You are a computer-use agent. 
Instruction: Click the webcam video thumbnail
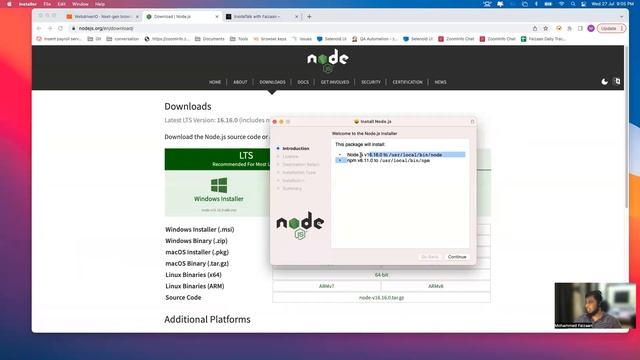pyautogui.click(x=595, y=306)
